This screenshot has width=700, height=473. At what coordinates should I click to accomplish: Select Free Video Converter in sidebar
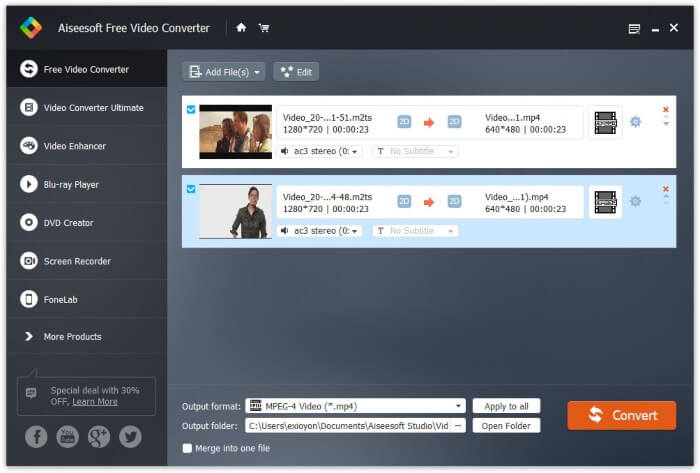[87, 69]
